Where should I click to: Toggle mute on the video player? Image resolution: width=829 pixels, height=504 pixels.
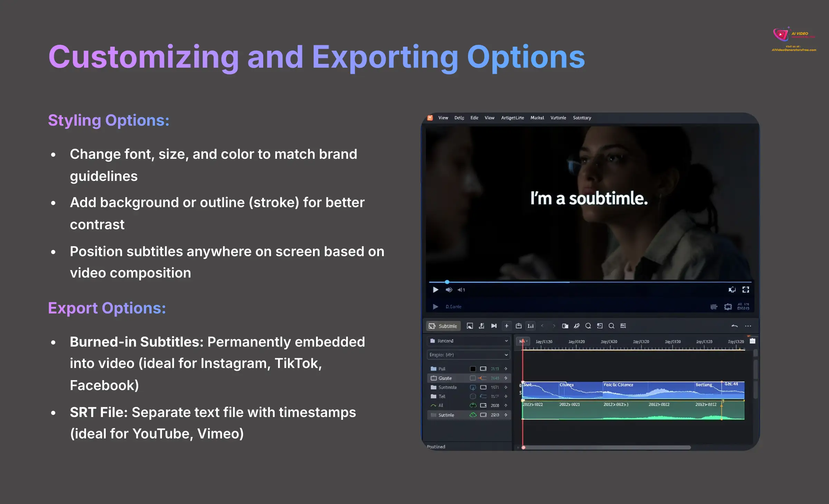pyautogui.click(x=449, y=290)
